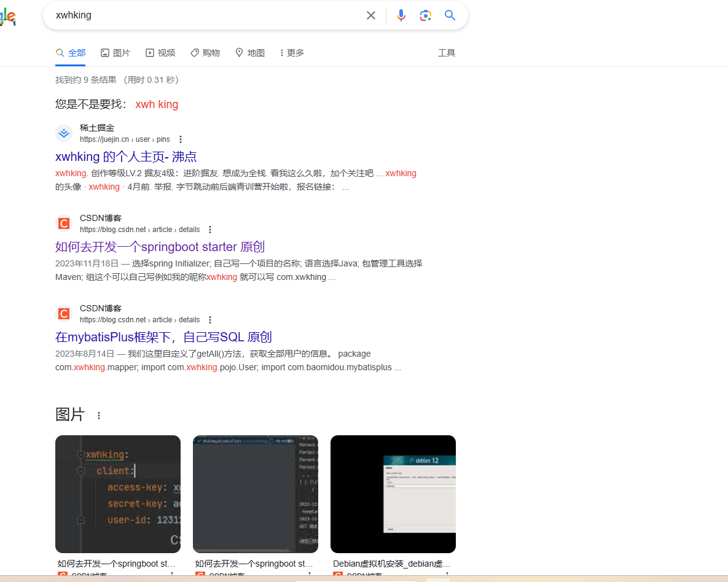The height and width of the screenshot is (582, 728).
Task: Open 如何去开发一个springboot starter 原创 link
Action: [x=160, y=246]
